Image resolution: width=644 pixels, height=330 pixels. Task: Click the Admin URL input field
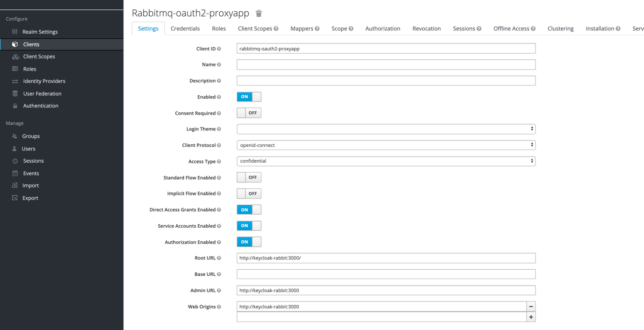click(386, 290)
